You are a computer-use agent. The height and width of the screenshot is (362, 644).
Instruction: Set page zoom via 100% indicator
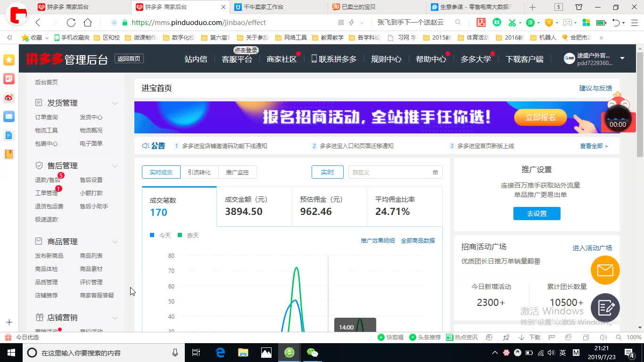click(x=634, y=337)
